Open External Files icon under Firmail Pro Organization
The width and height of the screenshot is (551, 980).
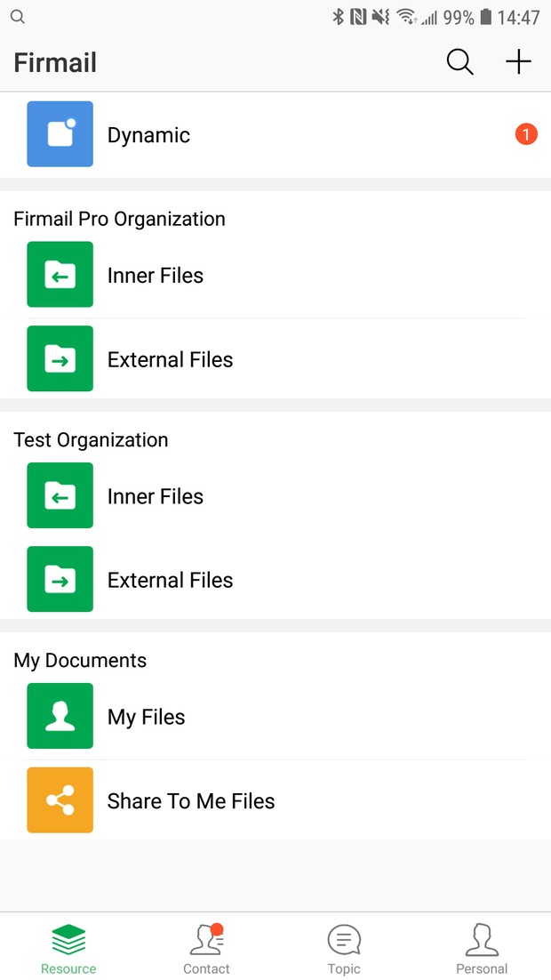click(60, 358)
